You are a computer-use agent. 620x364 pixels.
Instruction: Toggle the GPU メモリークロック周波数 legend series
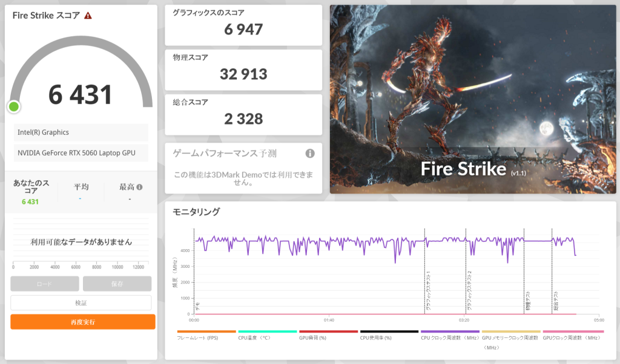point(511,337)
